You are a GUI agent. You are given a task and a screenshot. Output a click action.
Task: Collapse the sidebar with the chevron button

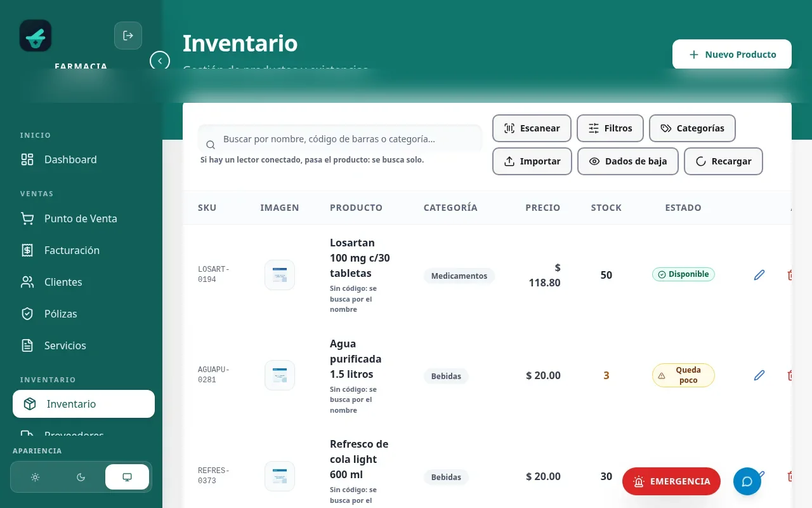coord(160,61)
